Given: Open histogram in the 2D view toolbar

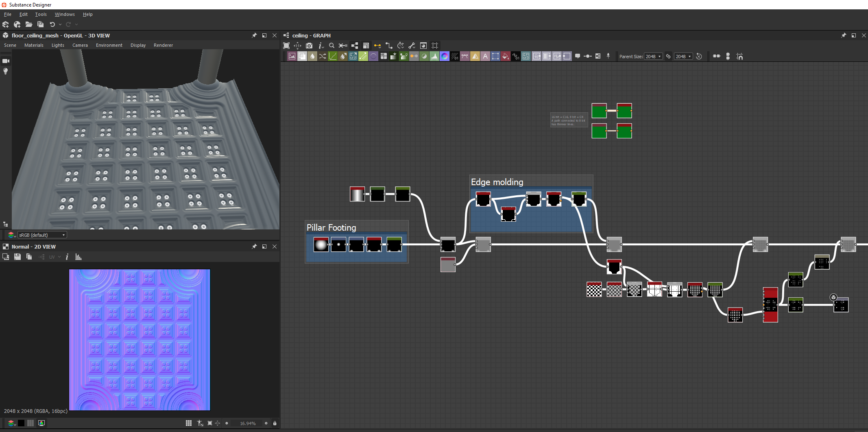Looking at the screenshot, I should [x=79, y=257].
